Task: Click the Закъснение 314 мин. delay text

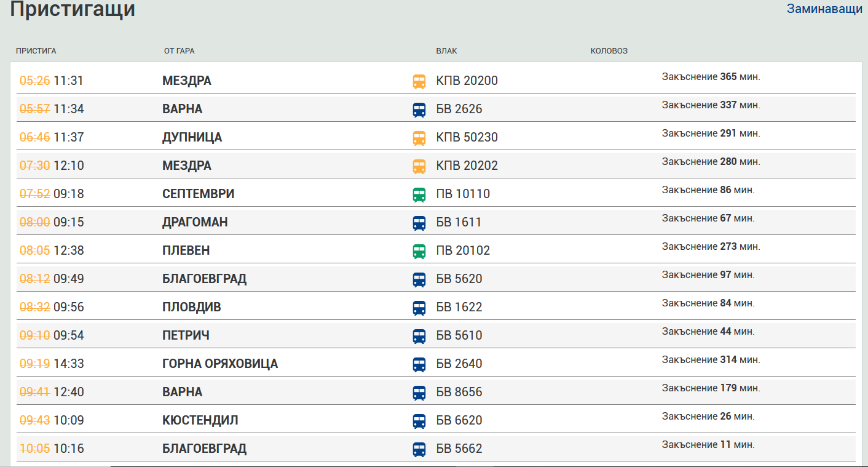Action: point(711,360)
